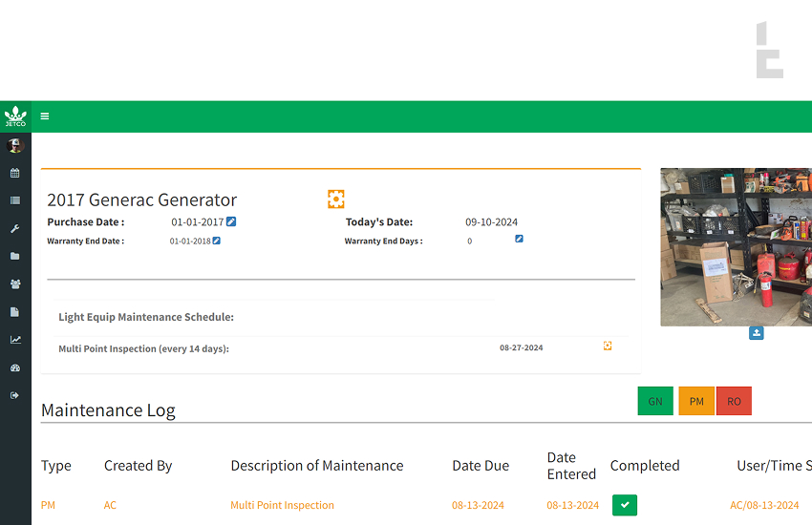The width and height of the screenshot is (812, 525).
Task: Open the folder icon in sidebar
Action: [15, 257]
